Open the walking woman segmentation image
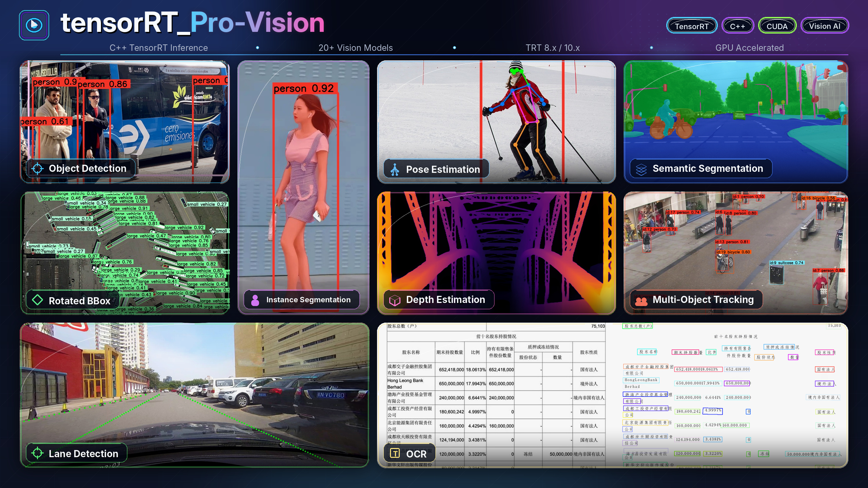Screen dimensions: 868x488 pyautogui.click(x=303, y=187)
